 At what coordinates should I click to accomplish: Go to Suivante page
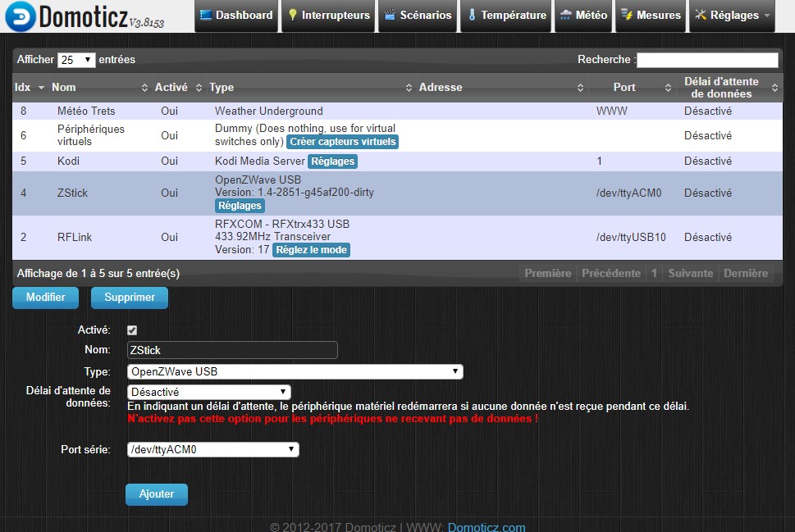(691, 274)
